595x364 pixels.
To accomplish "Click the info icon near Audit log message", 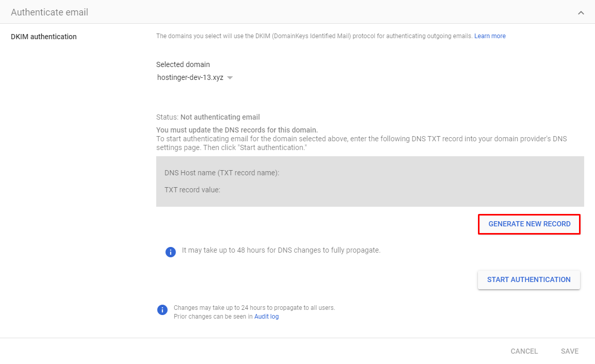I will (x=162, y=310).
